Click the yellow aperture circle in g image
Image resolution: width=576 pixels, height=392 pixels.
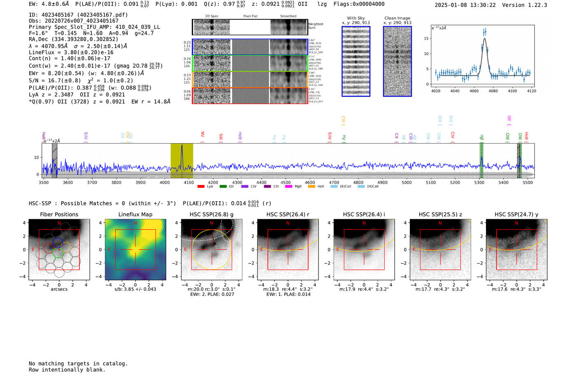[x=211, y=250]
